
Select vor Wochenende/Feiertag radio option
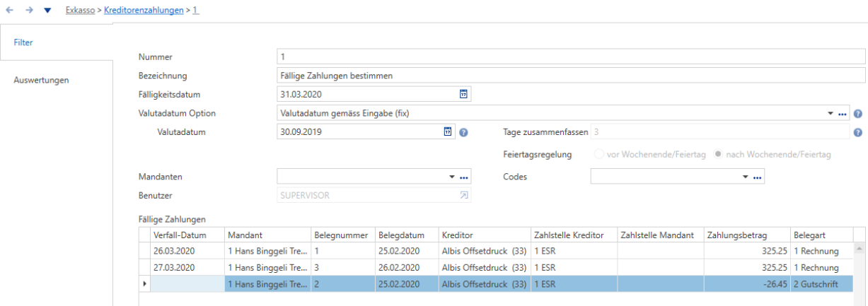pos(601,153)
